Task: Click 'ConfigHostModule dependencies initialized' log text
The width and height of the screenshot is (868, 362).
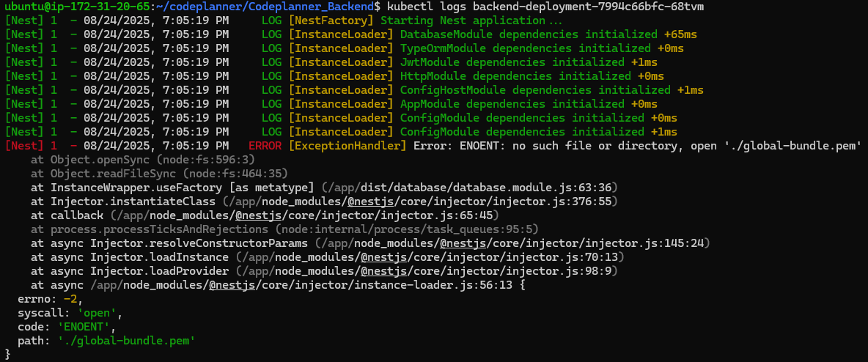Action: coord(535,89)
